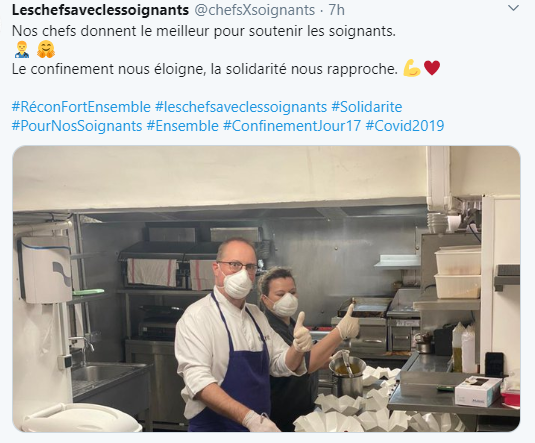Click the @chefsXsoignants handle
This screenshot has width=535, height=443.
(x=255, y=10)
